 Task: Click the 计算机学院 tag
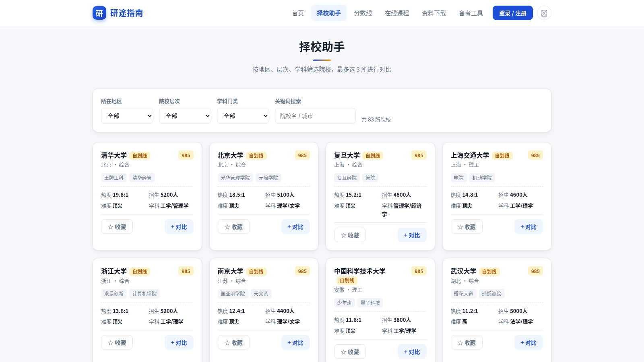click(x=144, y=294)
